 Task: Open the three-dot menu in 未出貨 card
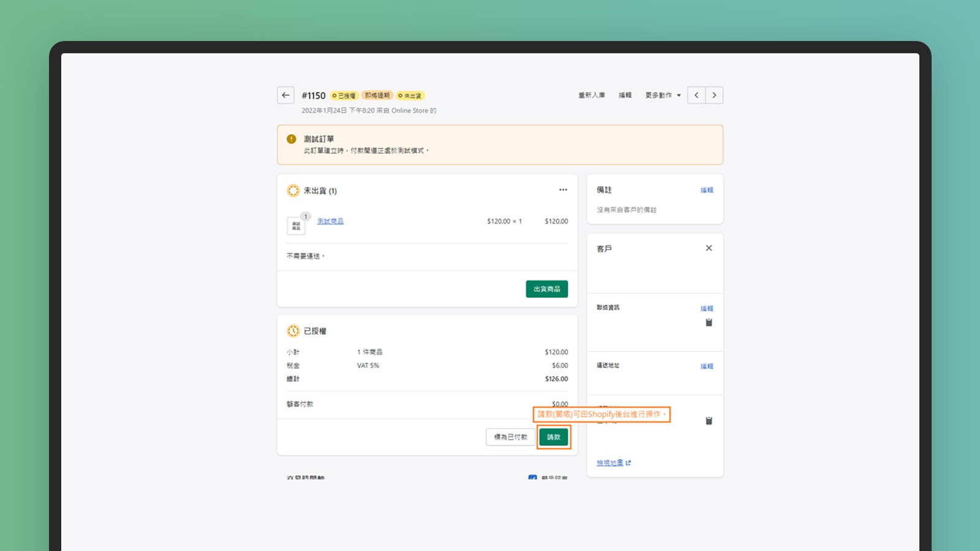click(563, 190)
